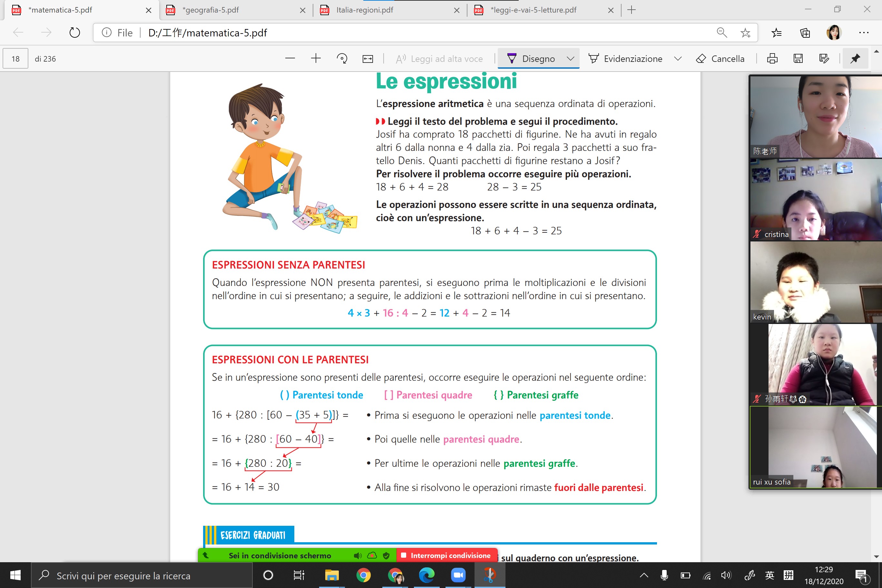882x588 pixels.
Task: Close the matematica-5.pdf tab
Action: [x=149, y=10]
